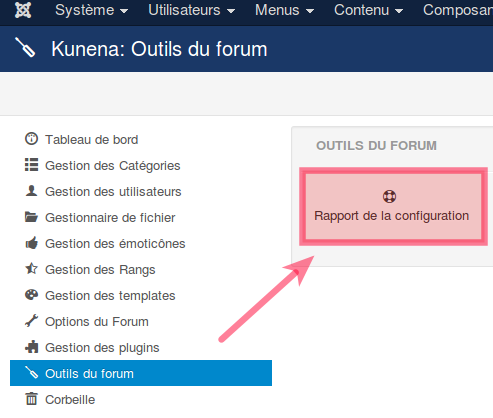The image size is (493, 418).
Task: Click the thumbs-up icon for émoticônes
Action: [32, 243]
